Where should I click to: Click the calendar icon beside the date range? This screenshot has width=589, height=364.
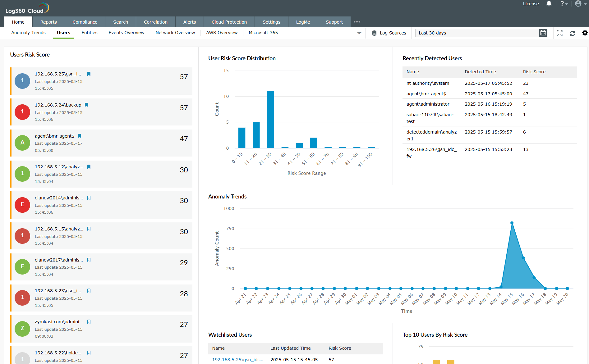tap(543, 33)
